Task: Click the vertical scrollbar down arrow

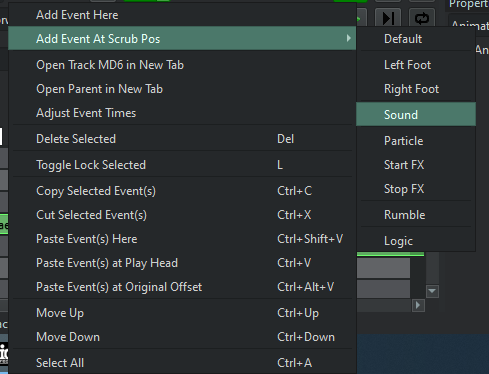Action: tap(432, 291)
